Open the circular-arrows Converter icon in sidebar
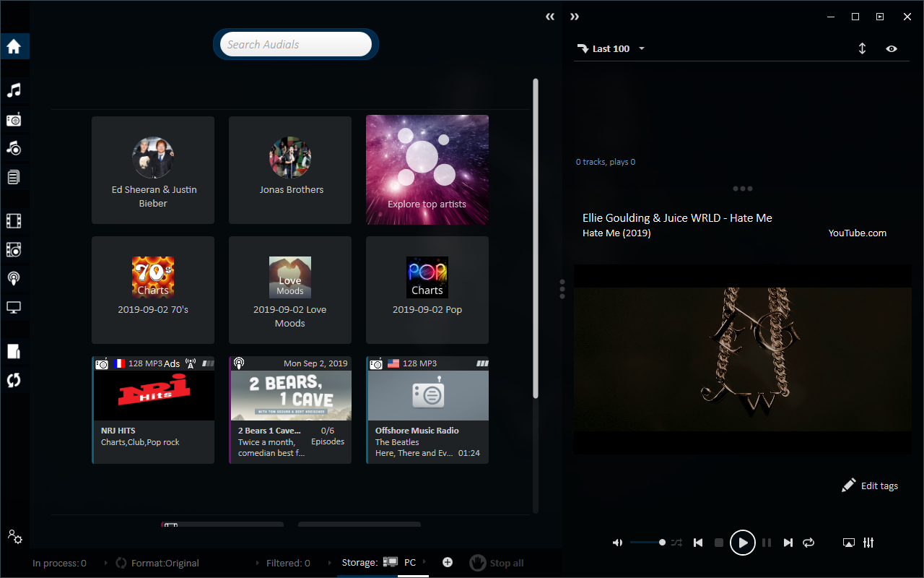The width and height of the screenshot is (924, 578). tap(14, 380)
